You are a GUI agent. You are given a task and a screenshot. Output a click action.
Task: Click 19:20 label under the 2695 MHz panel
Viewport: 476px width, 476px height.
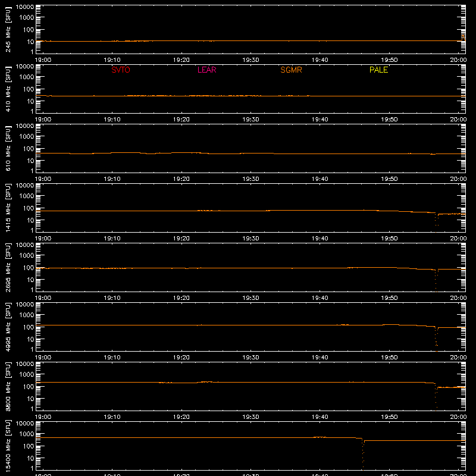coord(181,298)
